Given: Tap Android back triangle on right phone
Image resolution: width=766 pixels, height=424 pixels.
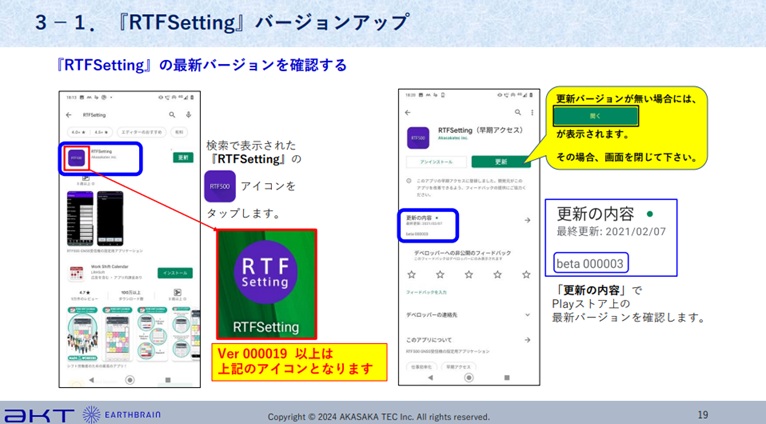Looking at the screenshot, I should tap(430, 378).
